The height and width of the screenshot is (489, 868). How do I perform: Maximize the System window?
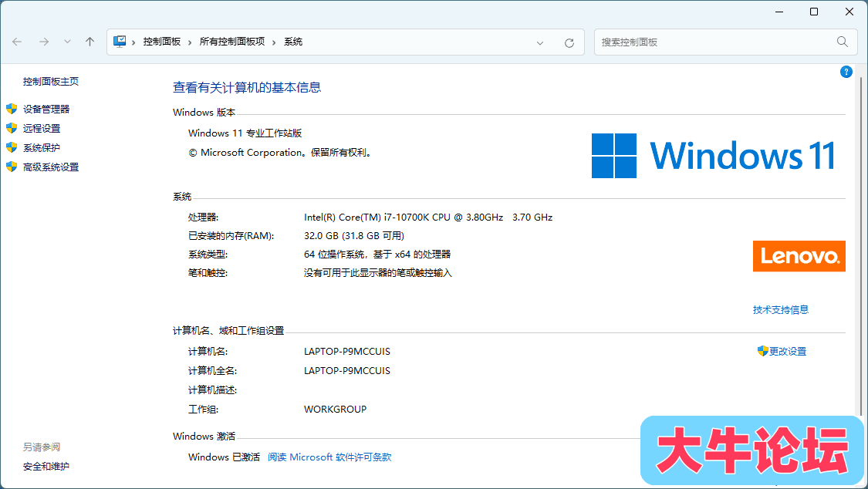pos(814,12)
